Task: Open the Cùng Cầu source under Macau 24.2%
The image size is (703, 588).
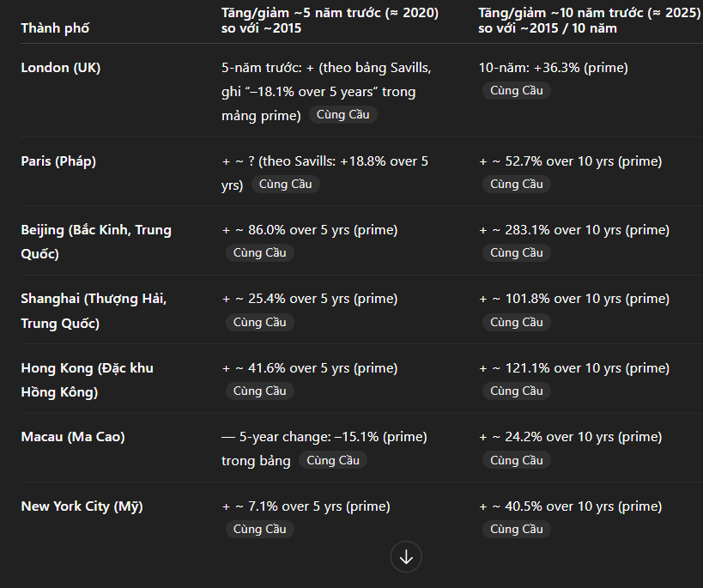Action: point(516,460)
